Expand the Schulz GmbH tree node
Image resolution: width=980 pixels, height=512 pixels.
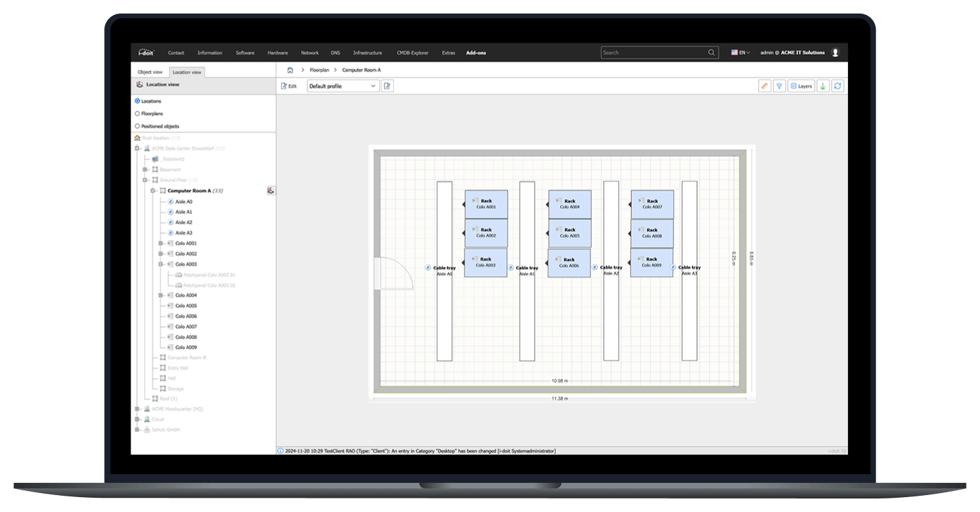[137, 429]
